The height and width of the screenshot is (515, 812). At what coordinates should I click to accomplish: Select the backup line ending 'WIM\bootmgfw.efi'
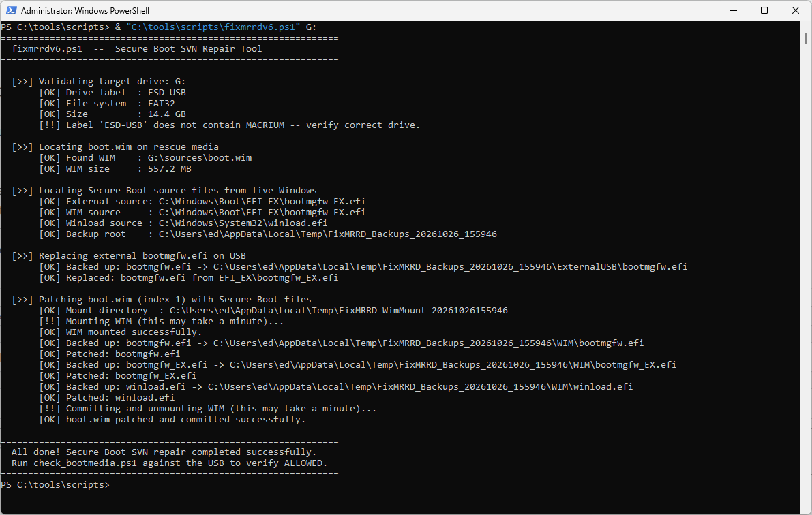342,343
